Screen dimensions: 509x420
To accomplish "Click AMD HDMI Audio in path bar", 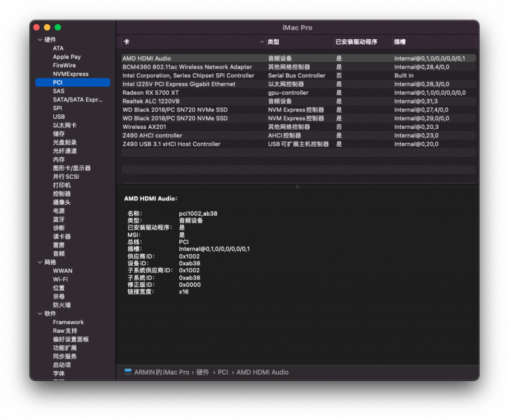I will pyautogui.click(x=263, y=372).
